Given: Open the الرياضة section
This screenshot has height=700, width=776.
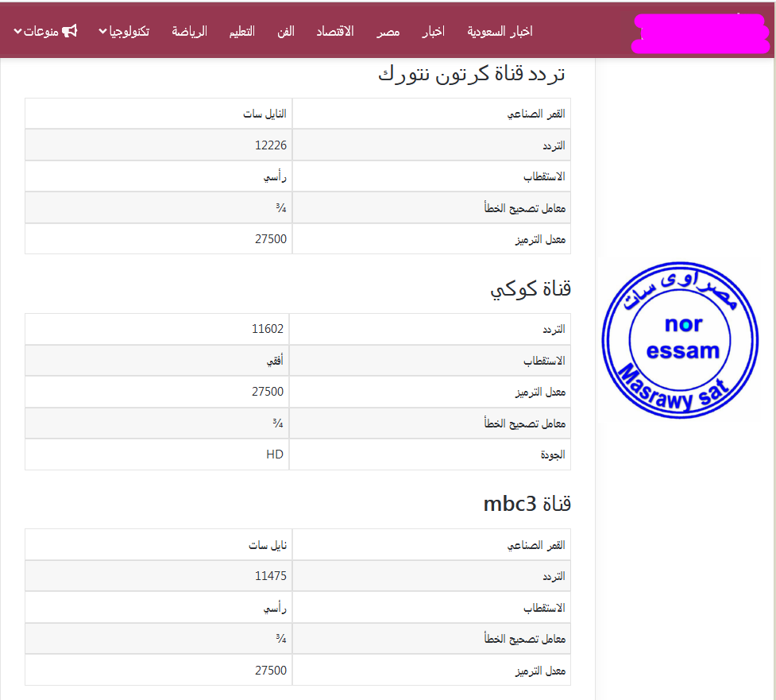Looking at the screenshot, I should [189, 32].
